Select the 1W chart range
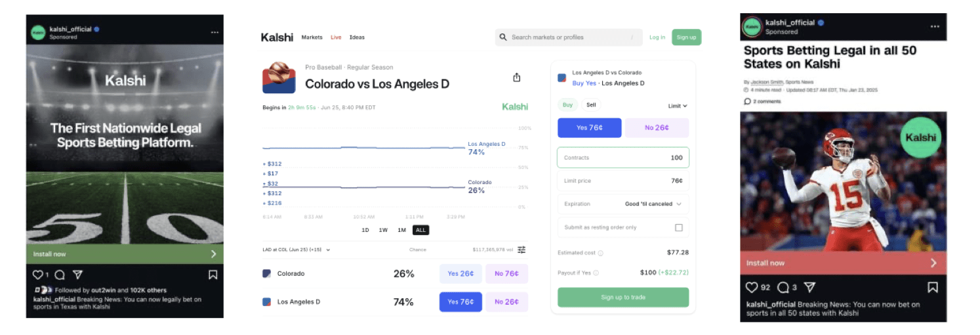The width and height of the screenshot is (980, 335). (383, 230)
